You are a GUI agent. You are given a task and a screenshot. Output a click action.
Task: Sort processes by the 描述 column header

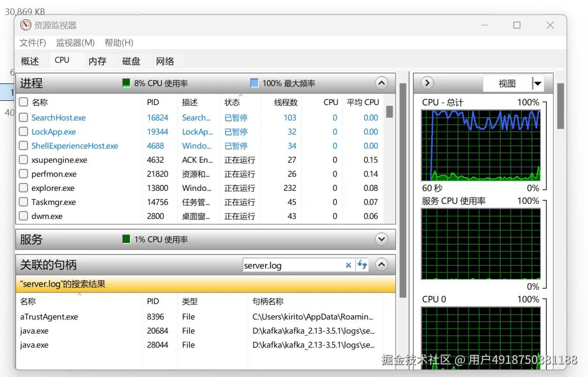pos(190,102)
